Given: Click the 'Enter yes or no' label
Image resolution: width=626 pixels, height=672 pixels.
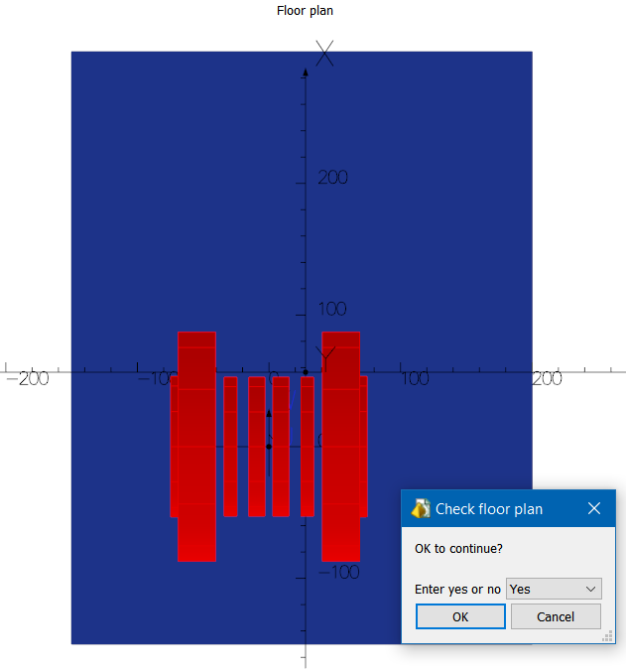Looking at the screenshot, I should click(x=457, y=590).
